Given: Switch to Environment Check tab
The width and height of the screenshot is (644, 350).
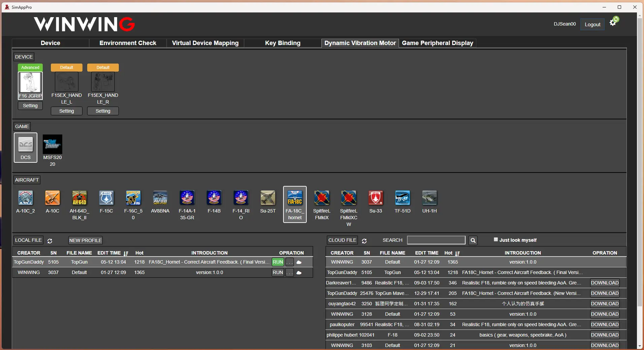Looking at the screenshot, I should [x=128, y=43].
